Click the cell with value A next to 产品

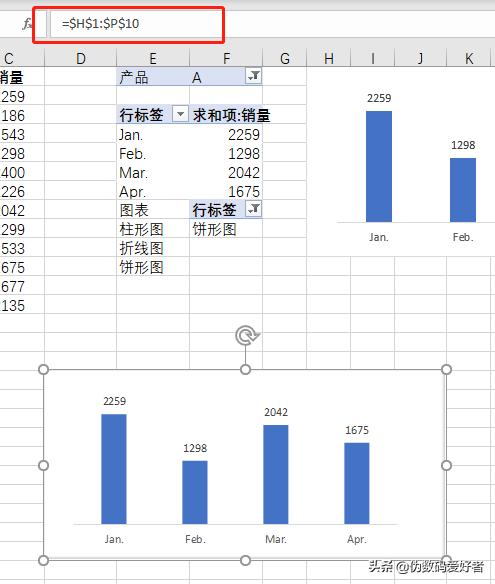coord(218,77)
